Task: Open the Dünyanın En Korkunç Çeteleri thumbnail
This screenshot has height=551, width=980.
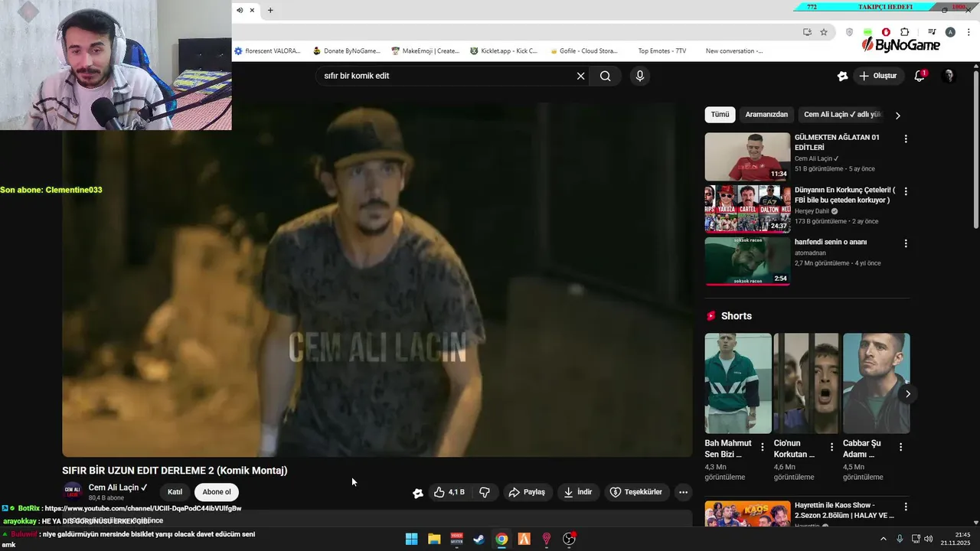Action: coord(747,209)
